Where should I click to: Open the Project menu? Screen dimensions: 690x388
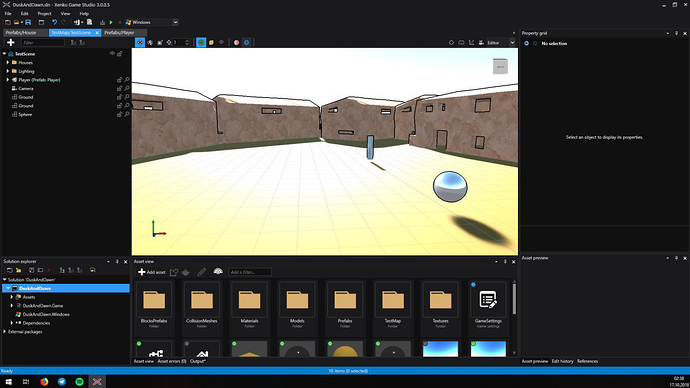pos(44,14)
